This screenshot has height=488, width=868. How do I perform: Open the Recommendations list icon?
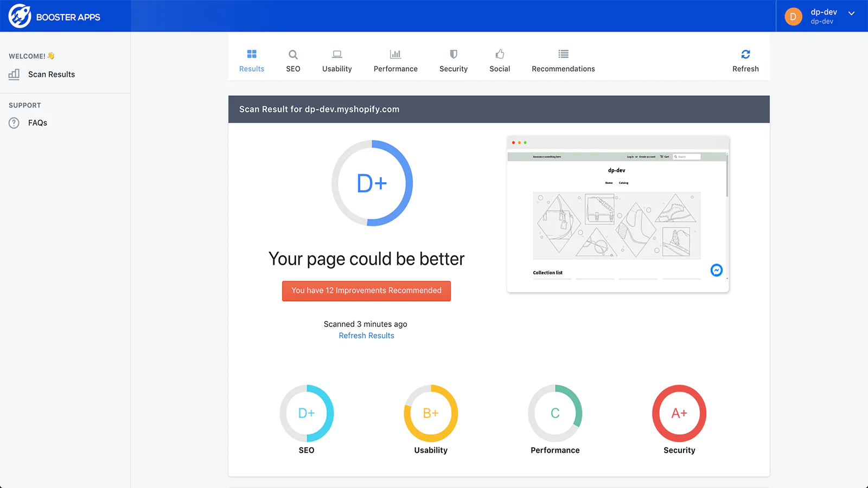(563, 54)
